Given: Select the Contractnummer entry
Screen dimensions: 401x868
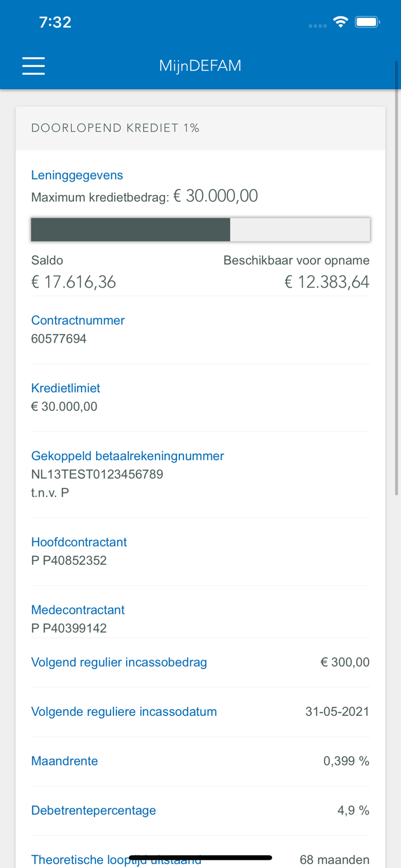Looking at the screenshot, I should coord(78,320).
